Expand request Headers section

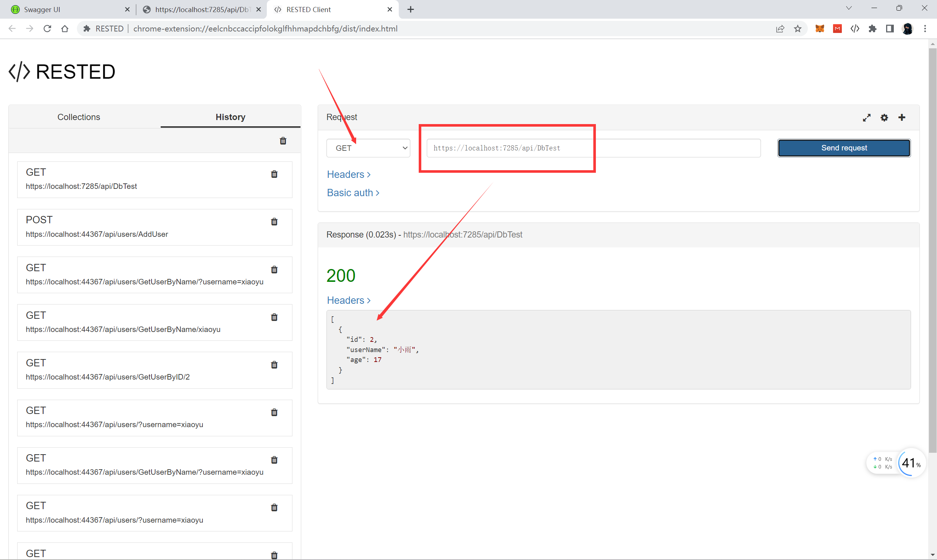[x=348, y=174]
